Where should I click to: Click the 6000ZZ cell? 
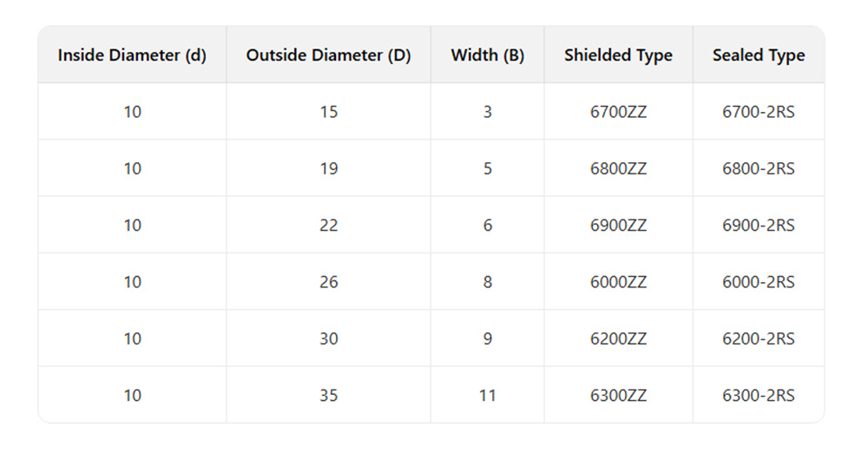(618, 282)
